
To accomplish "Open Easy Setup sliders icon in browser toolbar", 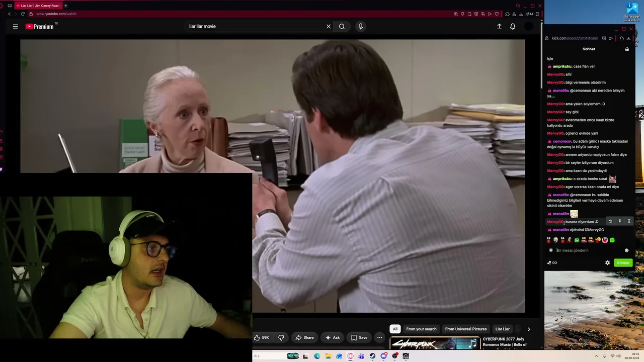I will pos(538,14).
